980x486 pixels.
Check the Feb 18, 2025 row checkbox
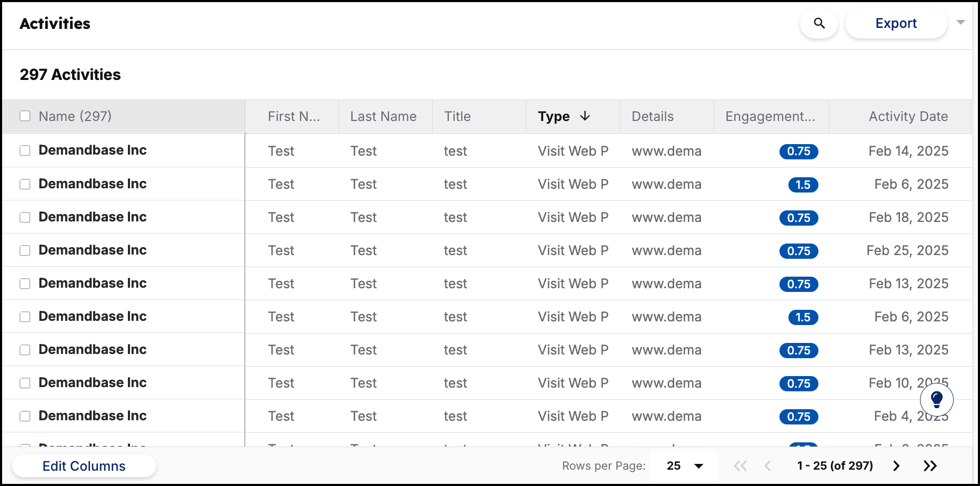(25, 217)
